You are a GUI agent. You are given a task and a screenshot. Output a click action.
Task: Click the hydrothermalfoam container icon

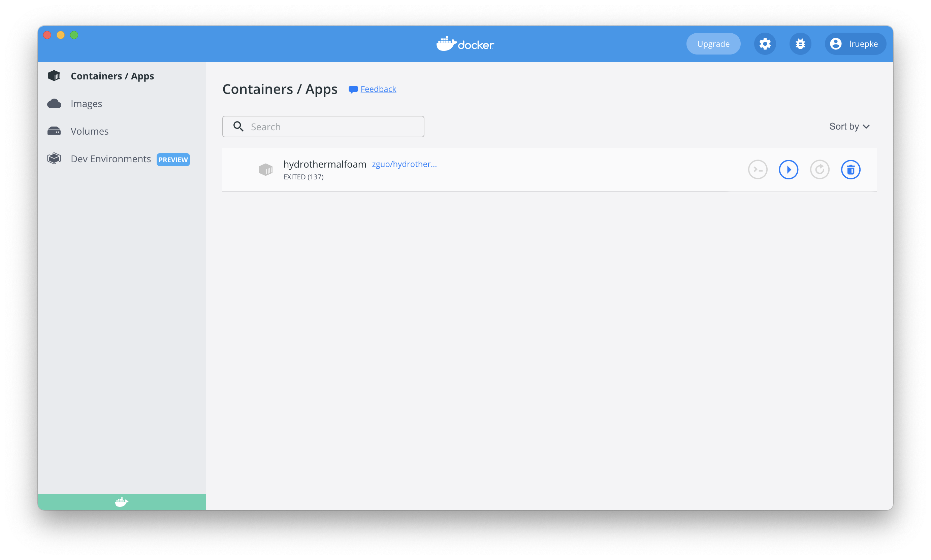click(265, 169)
